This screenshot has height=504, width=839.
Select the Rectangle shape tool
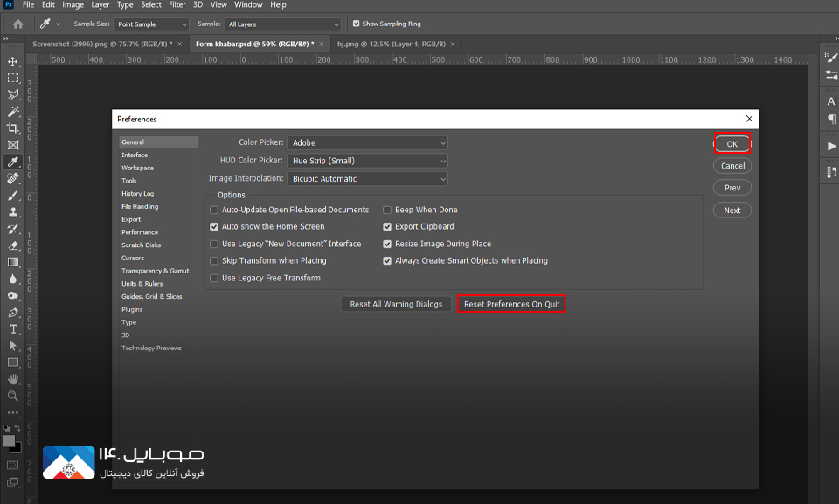[x=13, y=362]
